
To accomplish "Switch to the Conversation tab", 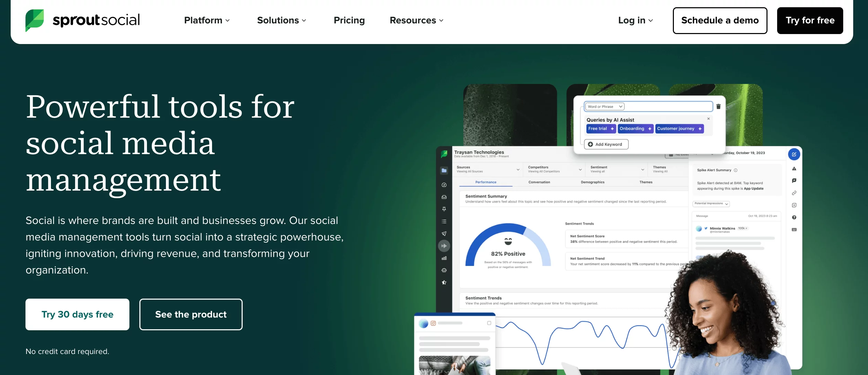I will (539, 182).
